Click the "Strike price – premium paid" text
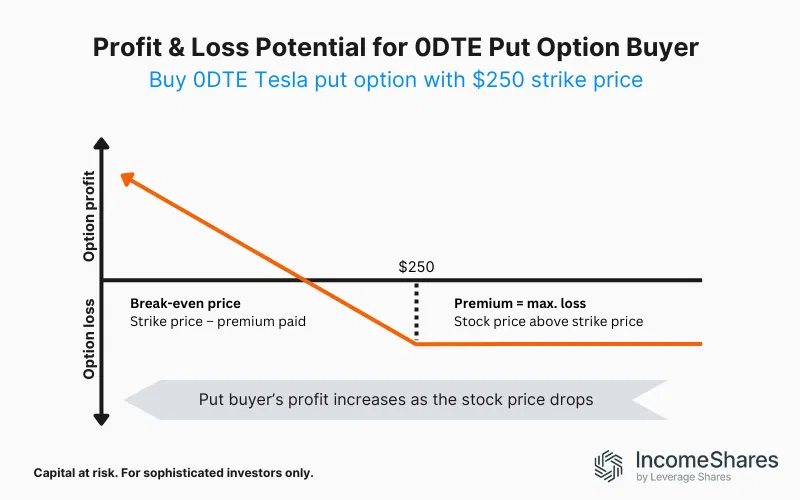The height and width of the screenshot is (500, 800). click(x=218, y=321)
